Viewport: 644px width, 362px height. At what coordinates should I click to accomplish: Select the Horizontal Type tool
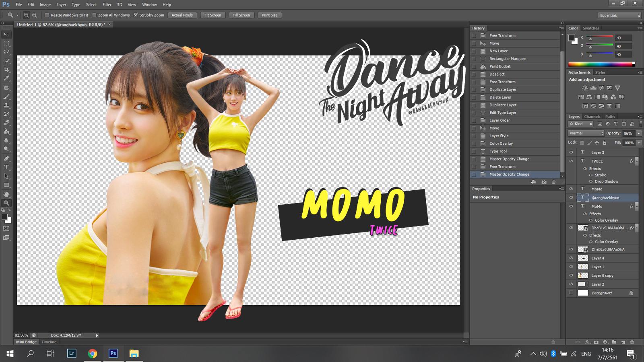tap(6, 167)
